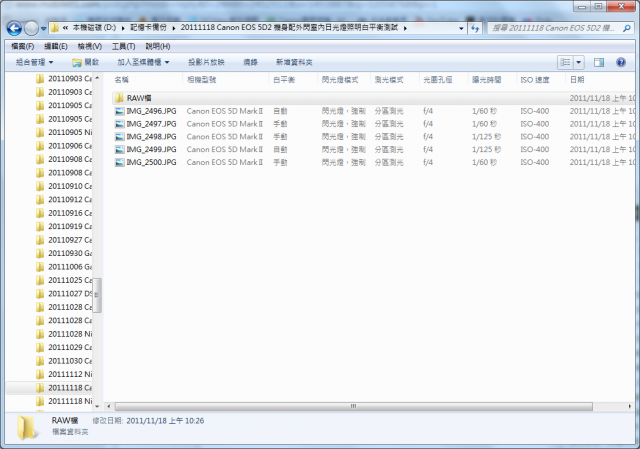
Task: Click the file list scroll right arrow
Action: (x=630, y=406)
